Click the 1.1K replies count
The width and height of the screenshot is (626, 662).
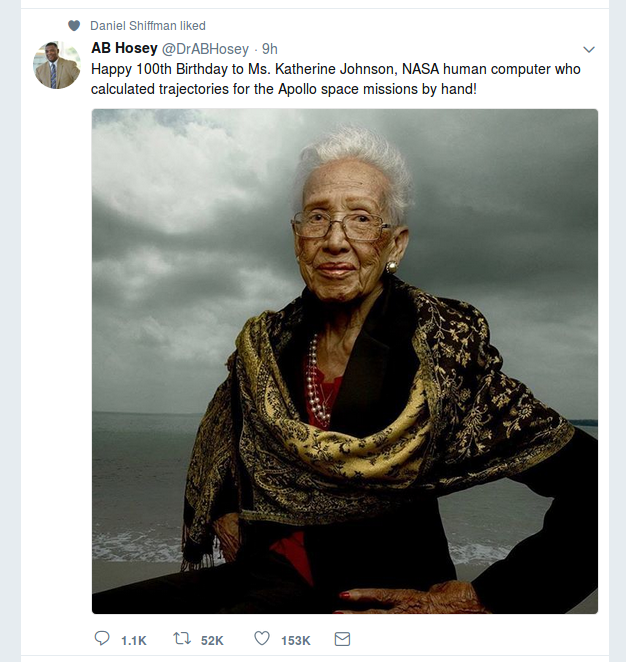(x=134, y=640)
